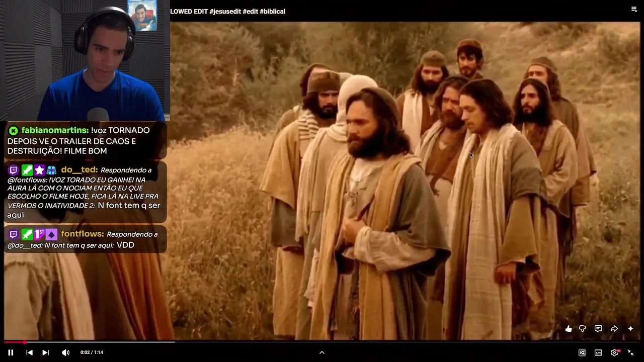This screenshot has height=362, width=644.
Task: Like the video with thumbs up
Action: [x=569, y=329]
